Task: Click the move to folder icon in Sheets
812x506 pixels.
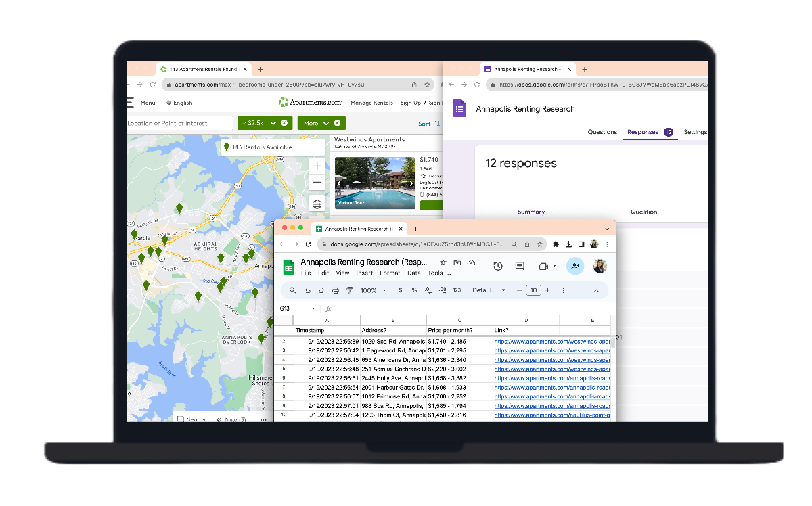Action: click(457, 262)
